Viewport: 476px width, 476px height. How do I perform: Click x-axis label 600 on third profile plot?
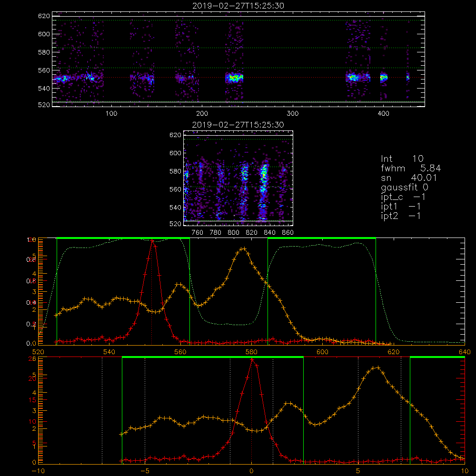point(322,352)
